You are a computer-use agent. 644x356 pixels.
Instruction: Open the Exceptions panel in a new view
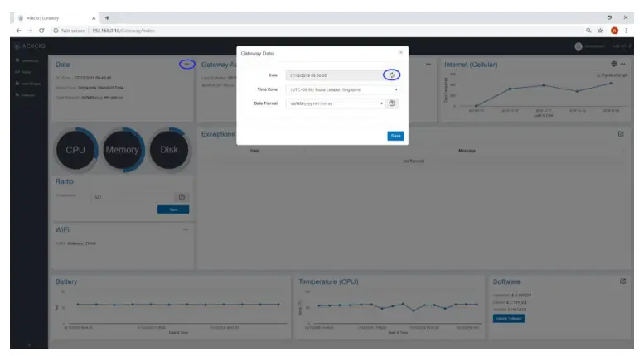[621, 133]
